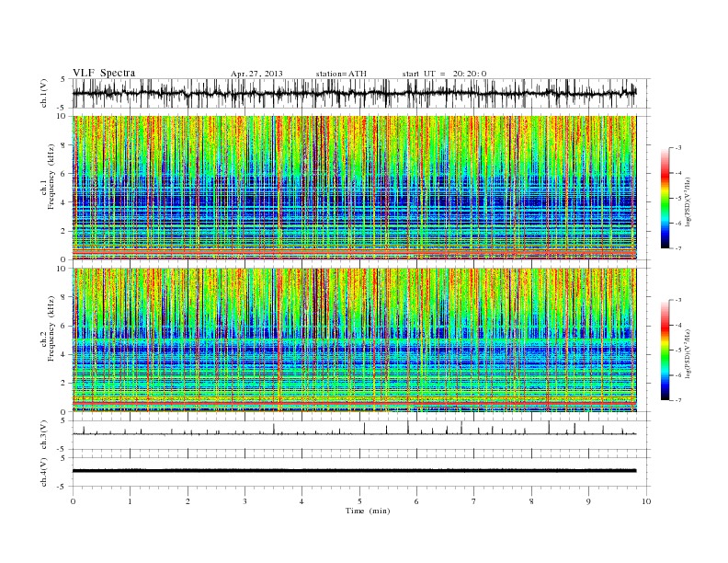The image size is (728, 563).
Task: Click time axis tick label '8'
Action: pyautogui.click(x=531, y=501)
